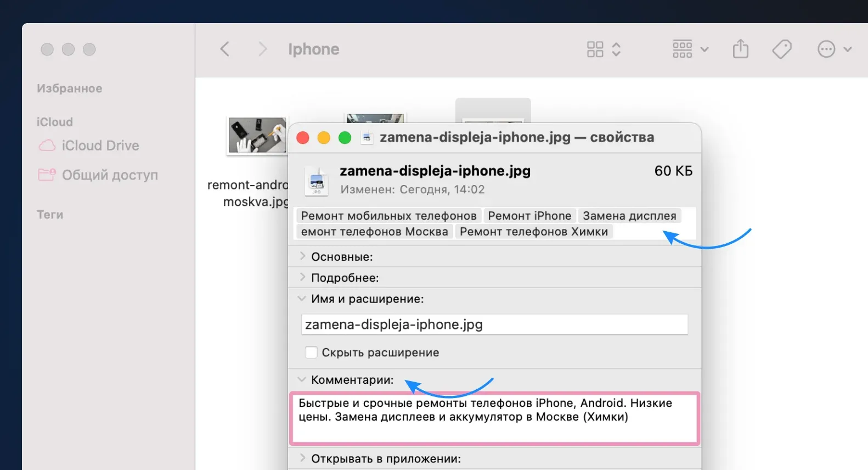The height and width of the screenshot is (470, 868).
Task: Open the More actions ellipsis icon
Action: (826, 49)
